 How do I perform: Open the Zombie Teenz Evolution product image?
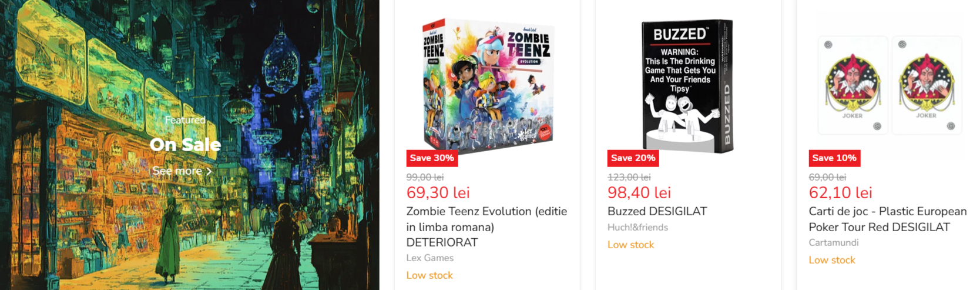[x=487, y=86]
